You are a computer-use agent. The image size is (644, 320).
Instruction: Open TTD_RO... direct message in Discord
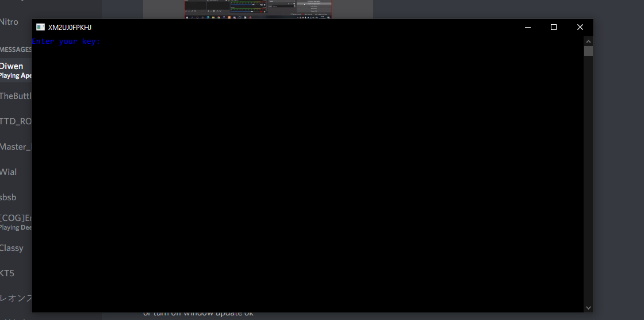point(16,121)
